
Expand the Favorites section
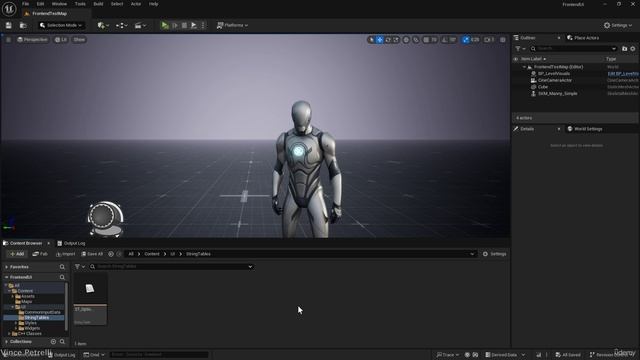click(6, 267)
